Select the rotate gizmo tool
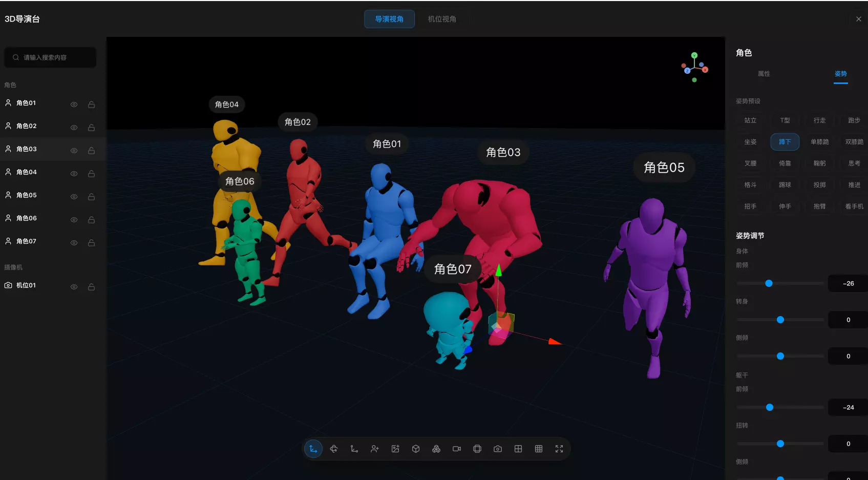The image size is (868, 480). tap(334, 449)
